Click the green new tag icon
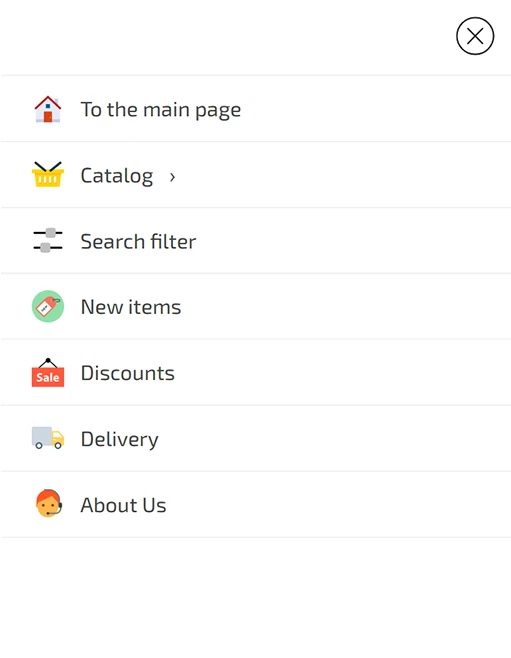The height and width of the screenshot is (658, 511). click(48, 306)
